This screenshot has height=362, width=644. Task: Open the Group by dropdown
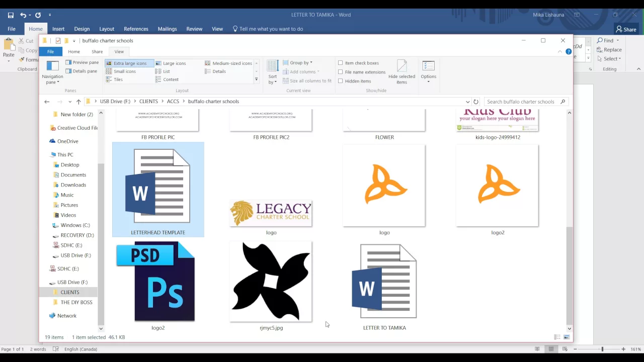click(297, 63)
